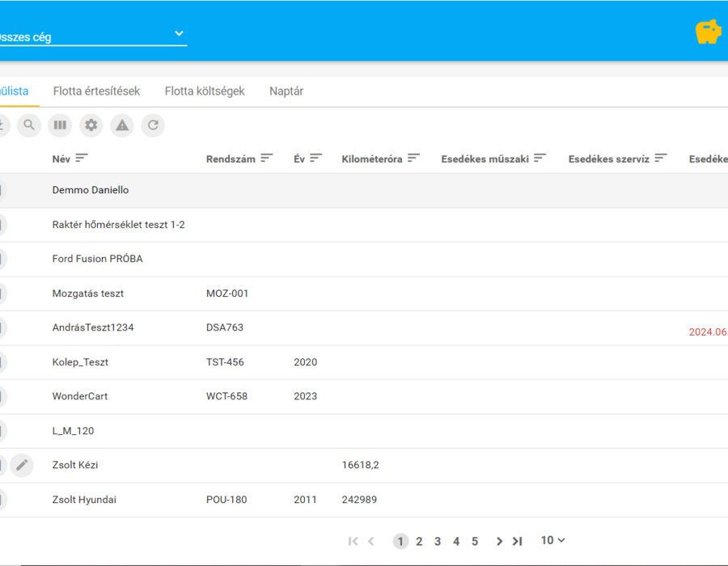
Task: Sort by Kilométeróra column sort icon
Action: point(413,158)
